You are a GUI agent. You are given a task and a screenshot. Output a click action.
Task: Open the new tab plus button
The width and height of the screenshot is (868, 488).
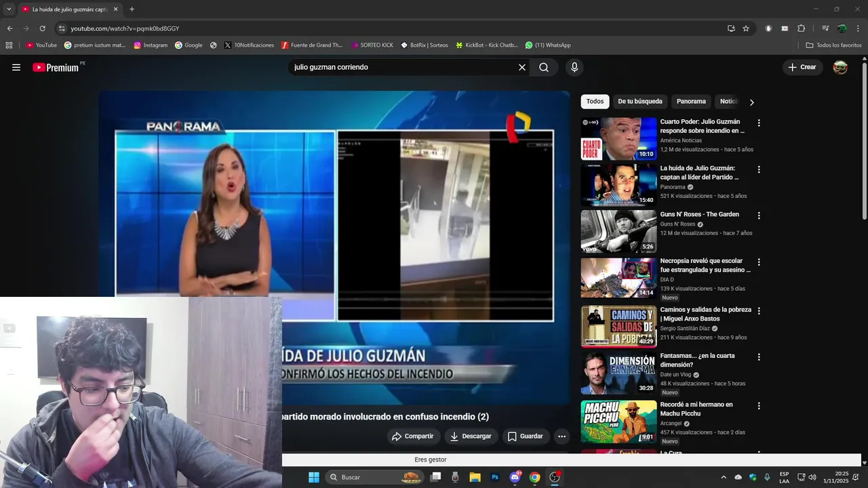132,9
